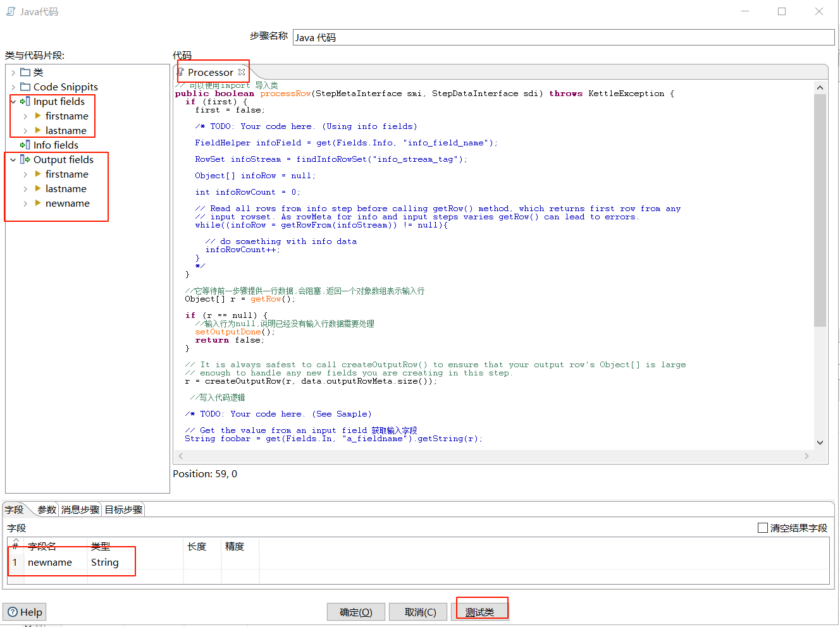Click the Info fields node icon

(x=25, y=145)
